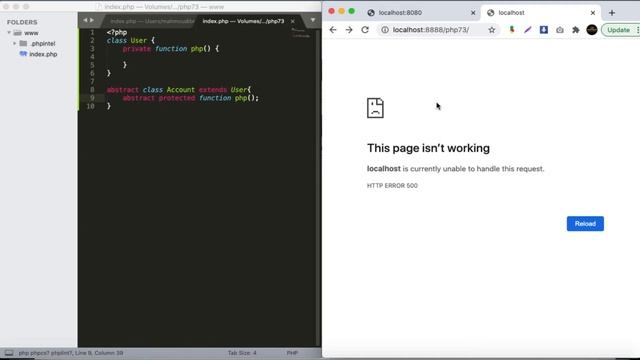Click the FOLDERS sidebar heading
640x360 pixels.
(x=22, y=22)
